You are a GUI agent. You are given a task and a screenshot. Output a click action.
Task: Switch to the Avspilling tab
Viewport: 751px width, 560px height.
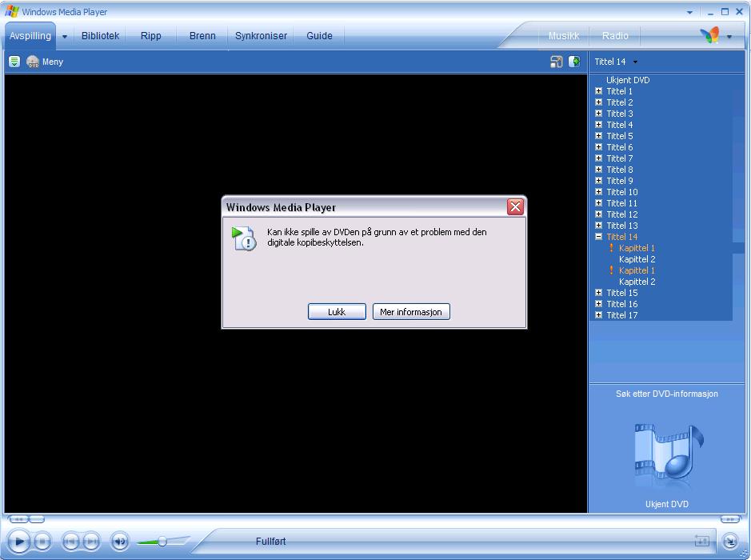click(30, 36)
